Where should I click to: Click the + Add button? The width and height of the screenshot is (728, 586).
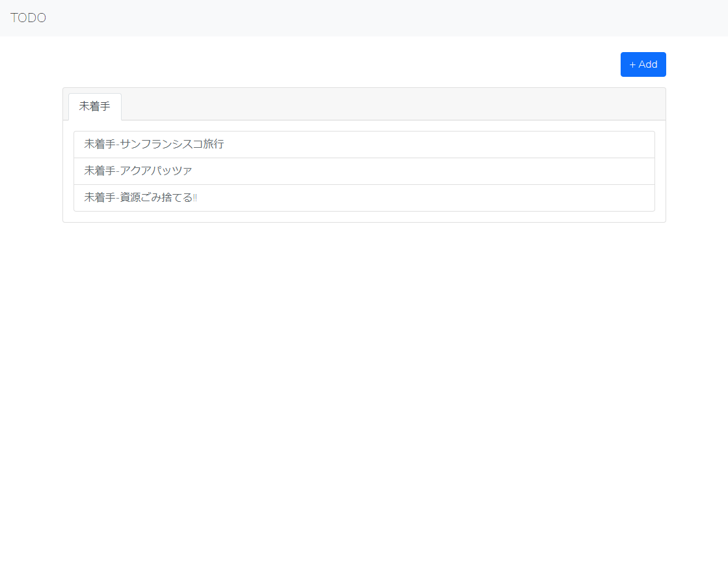coord(643,64)
